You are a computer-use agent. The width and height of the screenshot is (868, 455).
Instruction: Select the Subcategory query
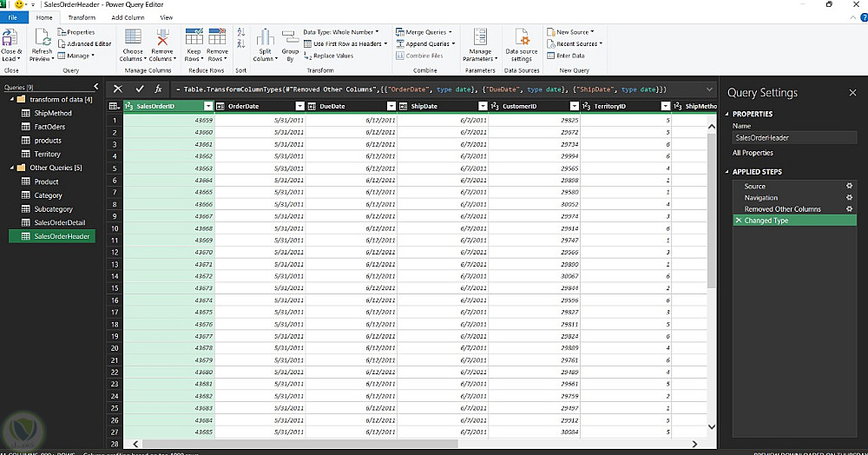(53, 208)
